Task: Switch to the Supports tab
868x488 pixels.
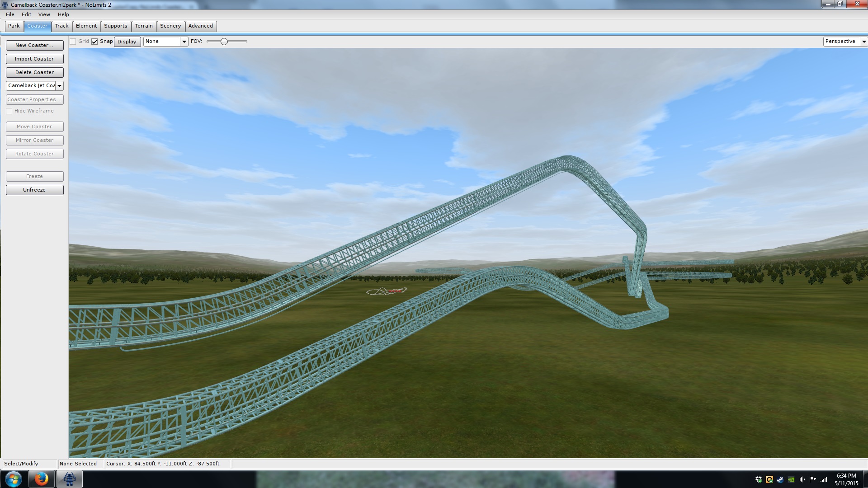Action: coord(115,26)
